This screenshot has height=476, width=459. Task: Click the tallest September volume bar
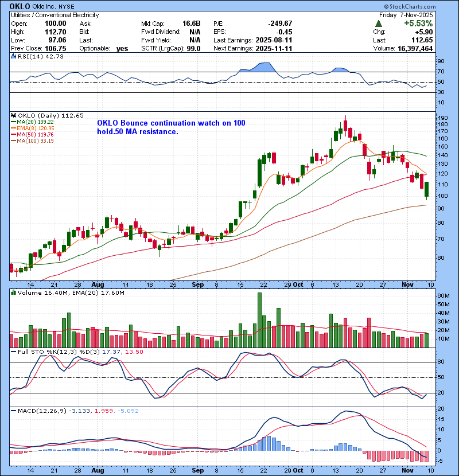[x=259, y=319]
